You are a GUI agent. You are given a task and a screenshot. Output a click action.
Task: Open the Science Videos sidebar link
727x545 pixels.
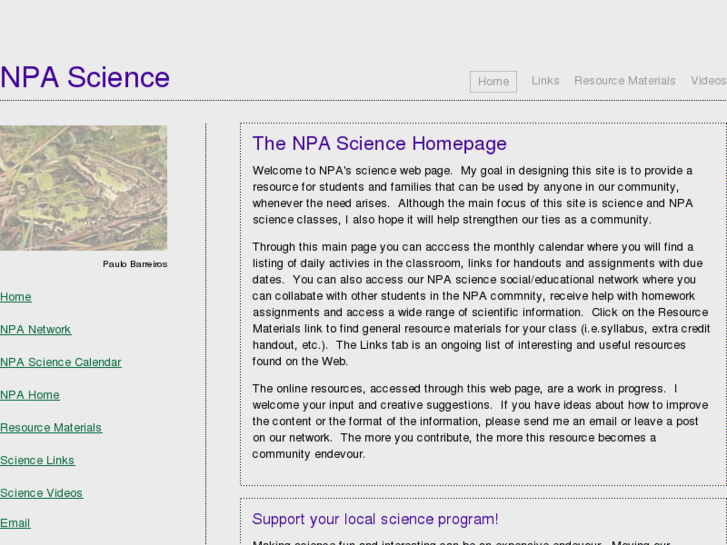coord(41,493)
